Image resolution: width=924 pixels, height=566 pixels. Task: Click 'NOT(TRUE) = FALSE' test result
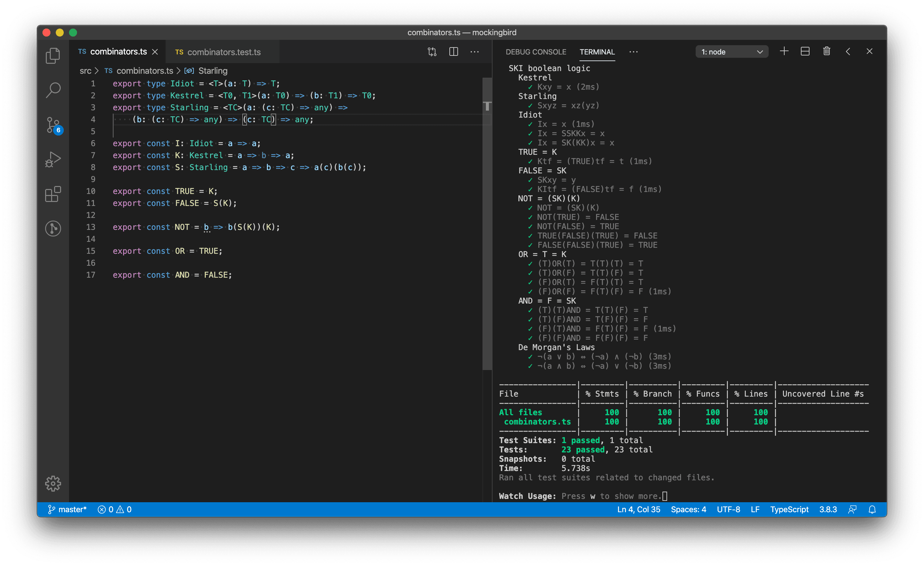[x=577, y=217]
